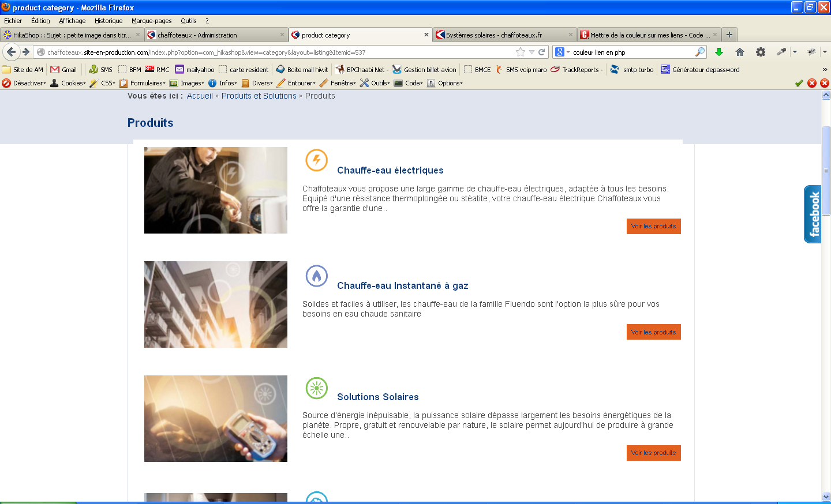Expand the Fenêtre developer menu
This screenshot has height=504, width=831.
click(x=338, y=83)
